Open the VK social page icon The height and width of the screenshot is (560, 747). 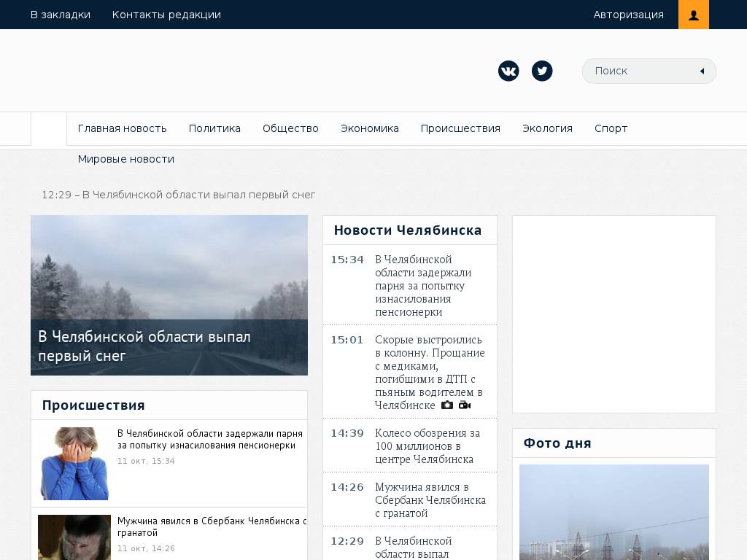point(508,71)
